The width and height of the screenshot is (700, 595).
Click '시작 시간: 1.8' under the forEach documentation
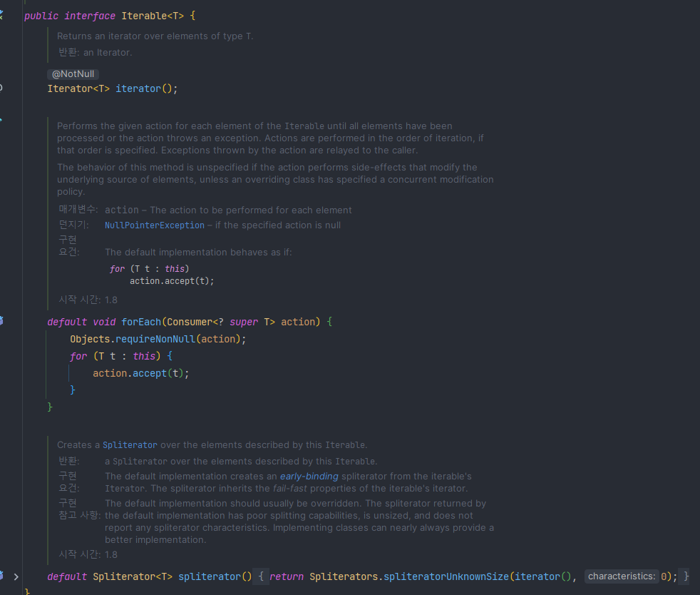coord(88,300)
